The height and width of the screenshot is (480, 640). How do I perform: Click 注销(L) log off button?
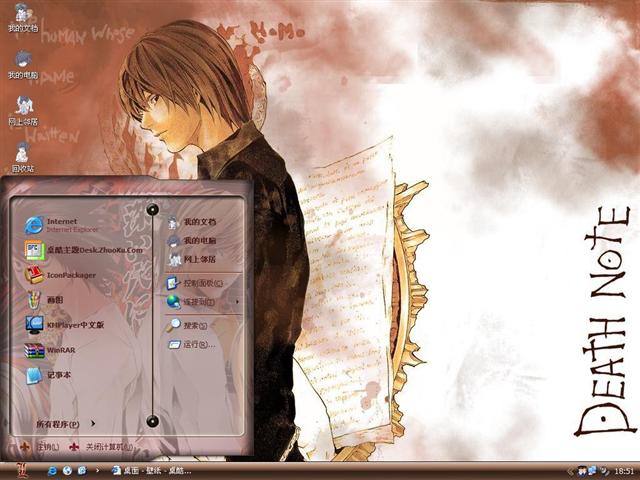coord(40,447)
